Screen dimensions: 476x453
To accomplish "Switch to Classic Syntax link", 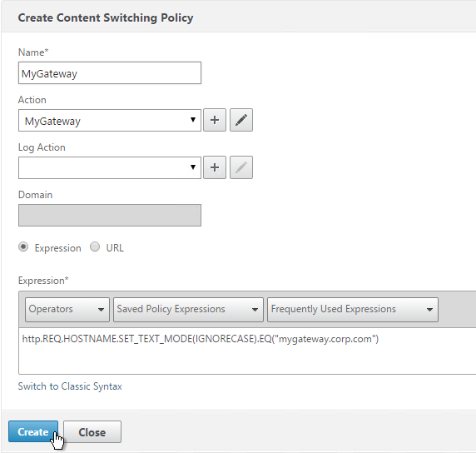I will tap(70, 386).
